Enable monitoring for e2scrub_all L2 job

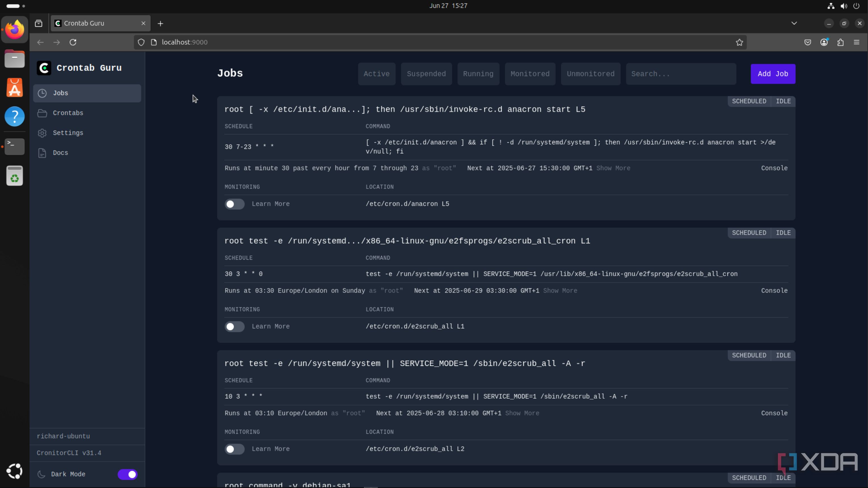click(235, 449)
